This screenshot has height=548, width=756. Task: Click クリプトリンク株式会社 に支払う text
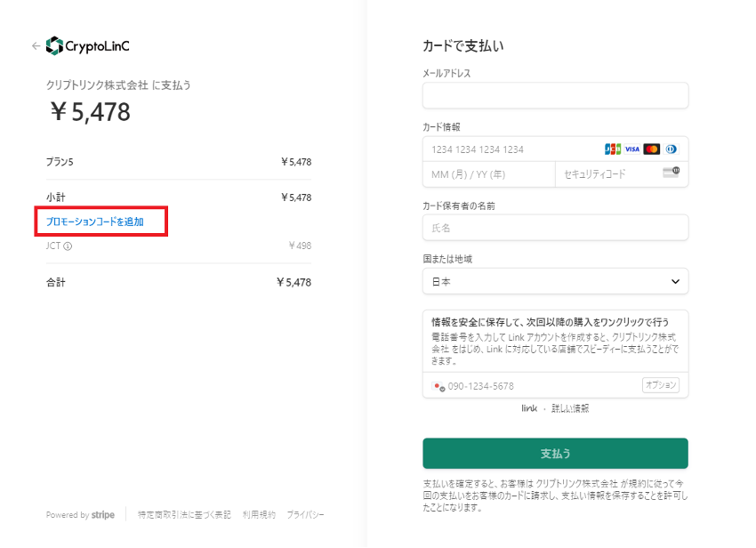118,85
